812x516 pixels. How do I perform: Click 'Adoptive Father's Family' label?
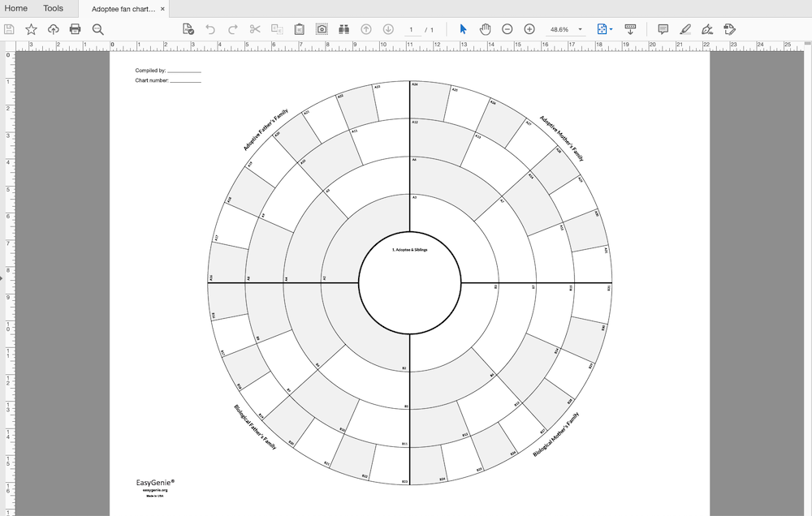click(266, 130)
